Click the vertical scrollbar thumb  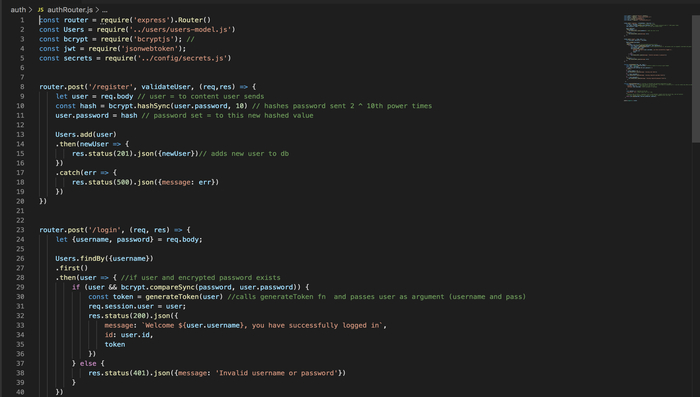pyautogui.click(x=696, y=79)
